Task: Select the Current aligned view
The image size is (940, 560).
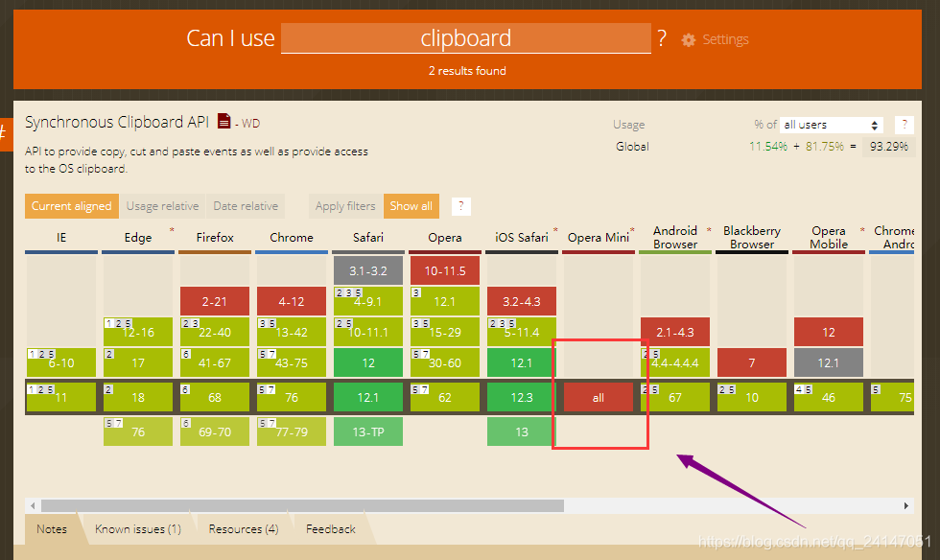Action: point(71,206)
